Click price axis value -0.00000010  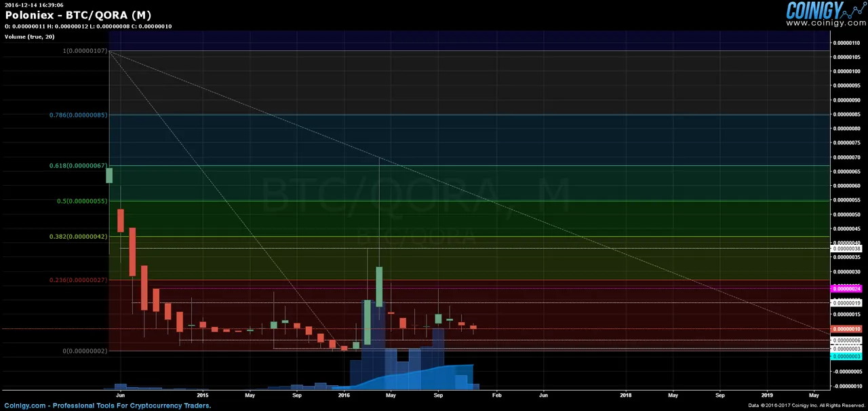847,386
